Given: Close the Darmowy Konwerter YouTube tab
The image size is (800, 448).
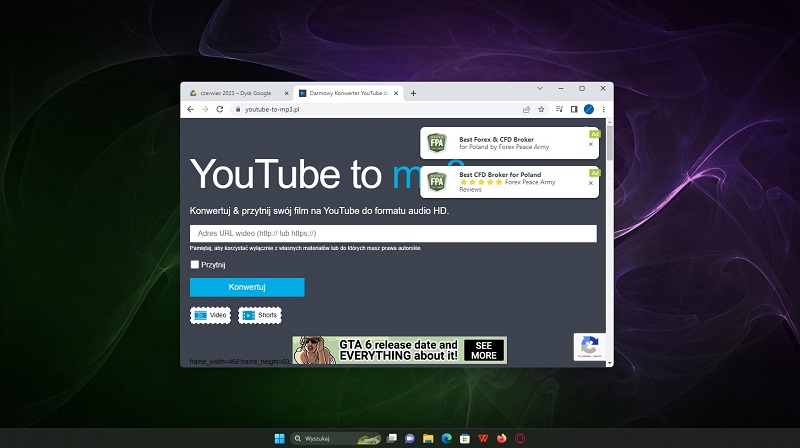Looking at the screenshot, I should [x=396, y=93].
